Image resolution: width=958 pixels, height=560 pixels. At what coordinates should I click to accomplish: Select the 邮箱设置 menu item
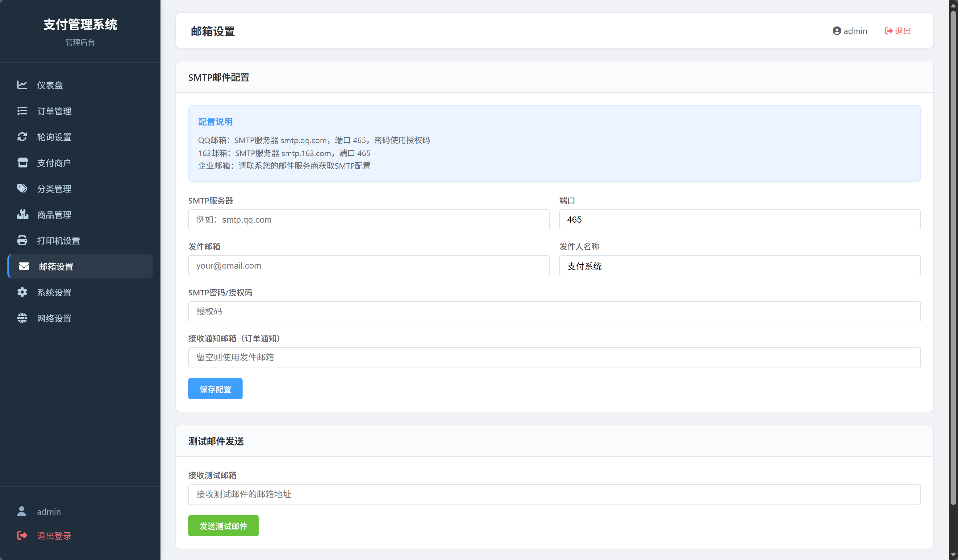pyautogui.click(x=80, y=266)
